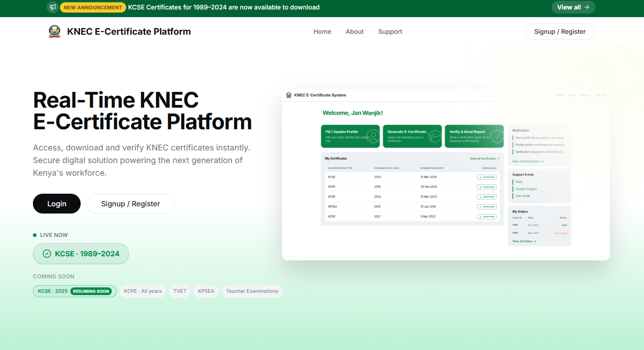
Task: Click the NEW ANNOUNCEMENT yellow badge
Action: 93,7
